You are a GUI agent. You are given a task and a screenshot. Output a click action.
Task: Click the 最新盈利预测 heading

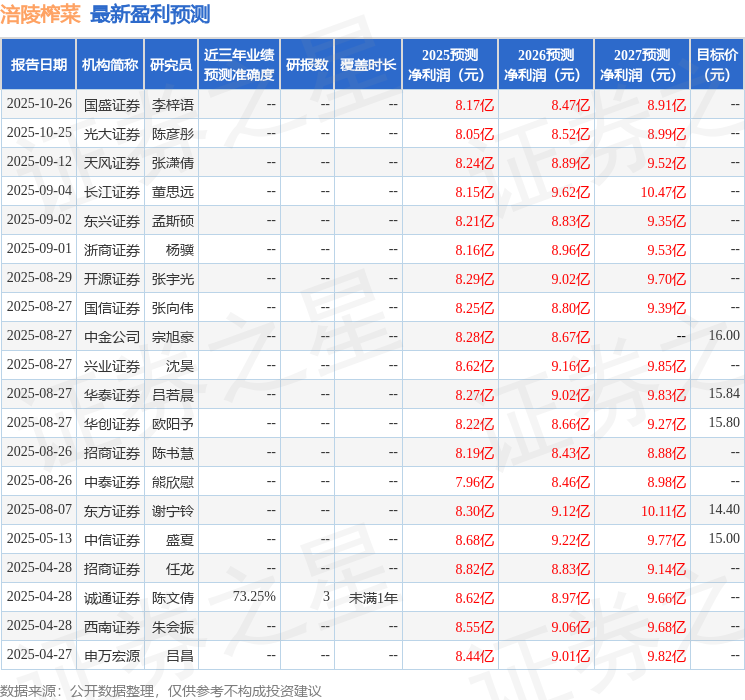[150, 14]
